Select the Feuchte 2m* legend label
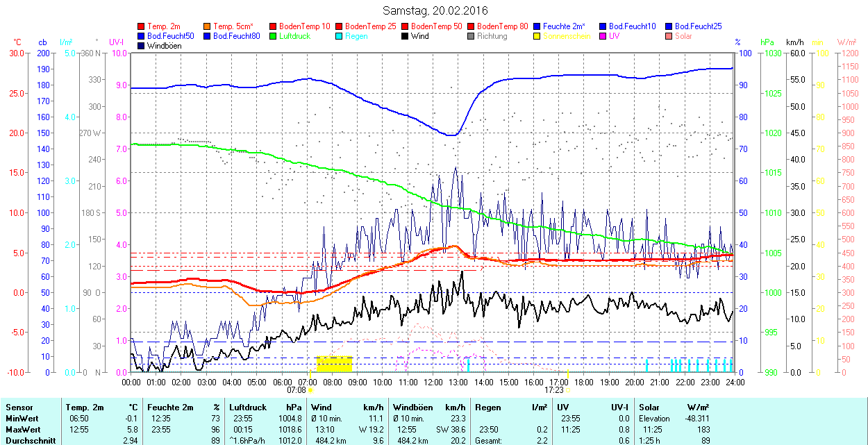Screen dimensions: 868x445 (565, 26)
